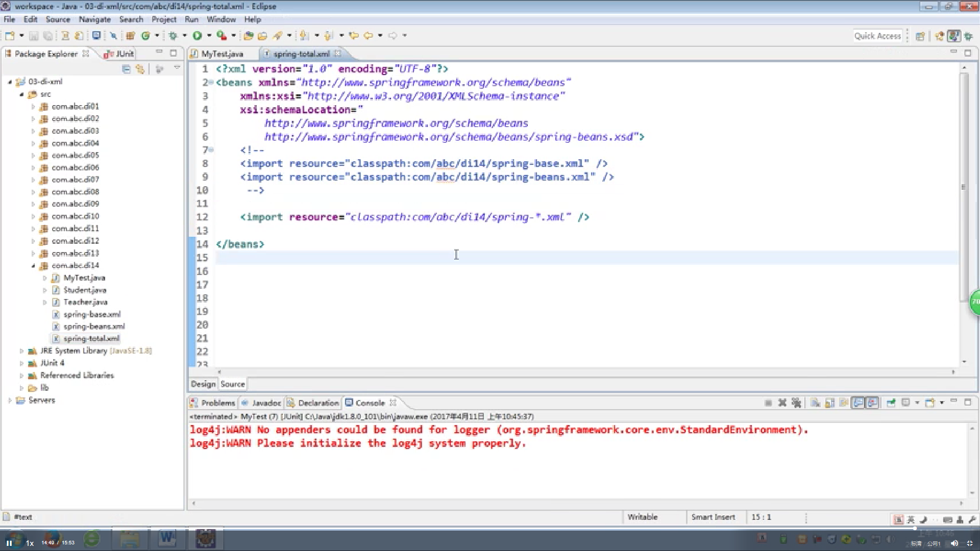This screenshot has width=980, height=551.
Task: Close the spring-total.xml editor tab
Action: (x=338, y=53)
